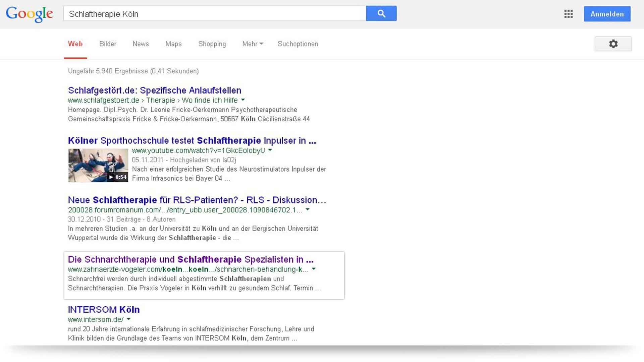
Task: Open Die Schnarchtherapie und Schlaftherapie Spezialisten result
Action: click(191, 259)
